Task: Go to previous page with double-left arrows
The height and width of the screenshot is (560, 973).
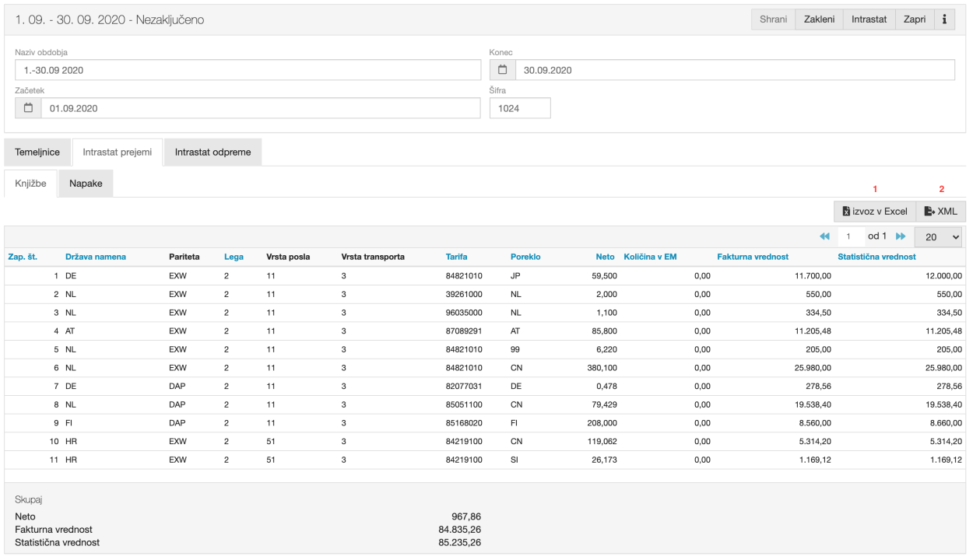Action: [825, 236]
